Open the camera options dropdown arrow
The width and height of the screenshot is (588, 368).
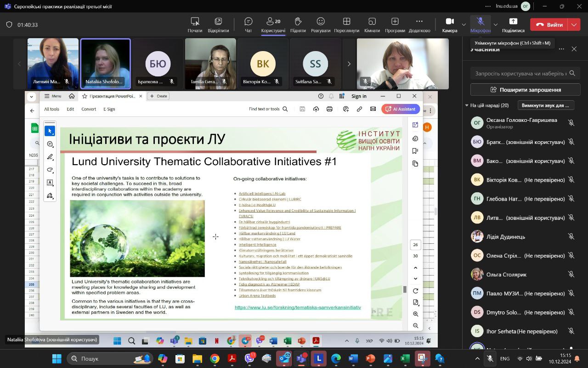pyautogui.click(x=464, y=24)
